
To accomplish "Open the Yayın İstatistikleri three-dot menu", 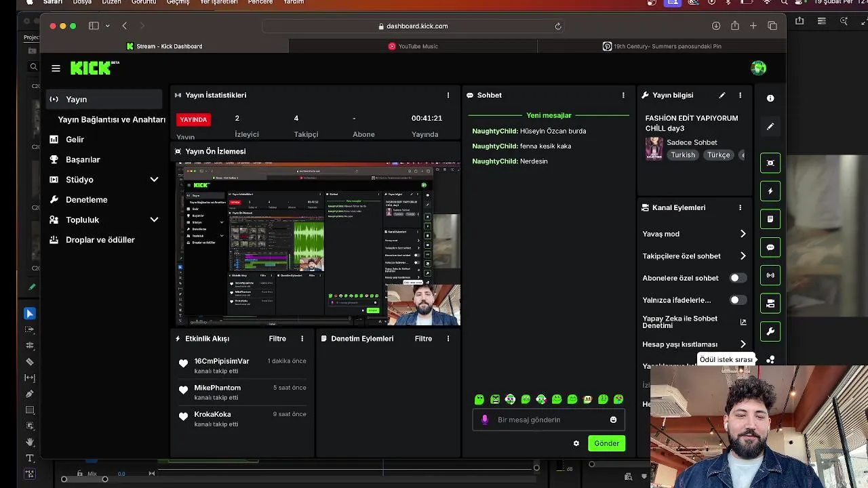I will (x=448, y=96).
